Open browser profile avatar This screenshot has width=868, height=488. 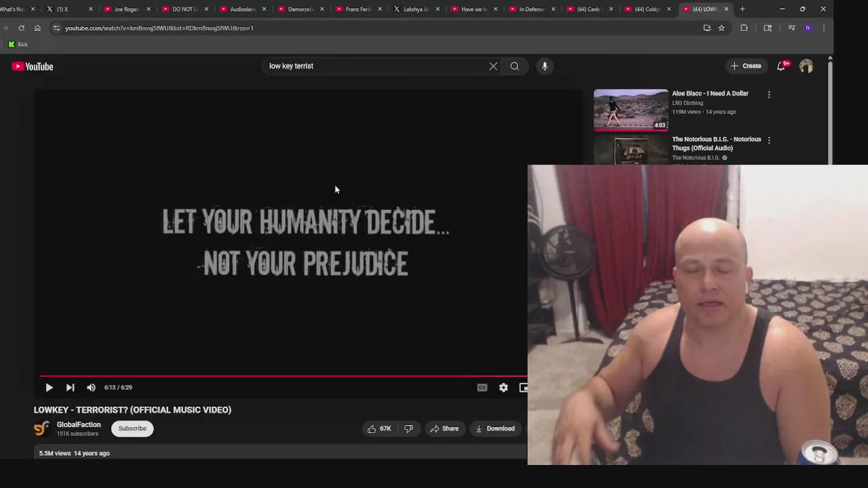pos(808,28)
